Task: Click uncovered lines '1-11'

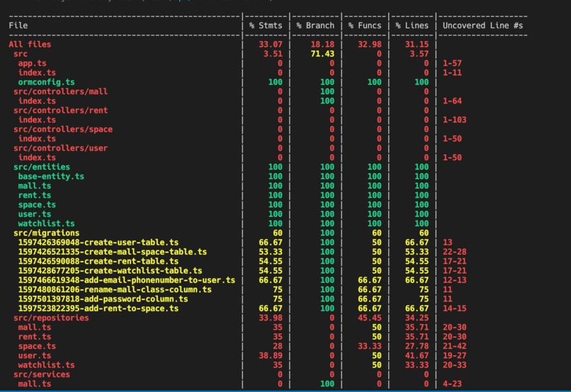Action: pyautogui.click(x=452, y=73)
